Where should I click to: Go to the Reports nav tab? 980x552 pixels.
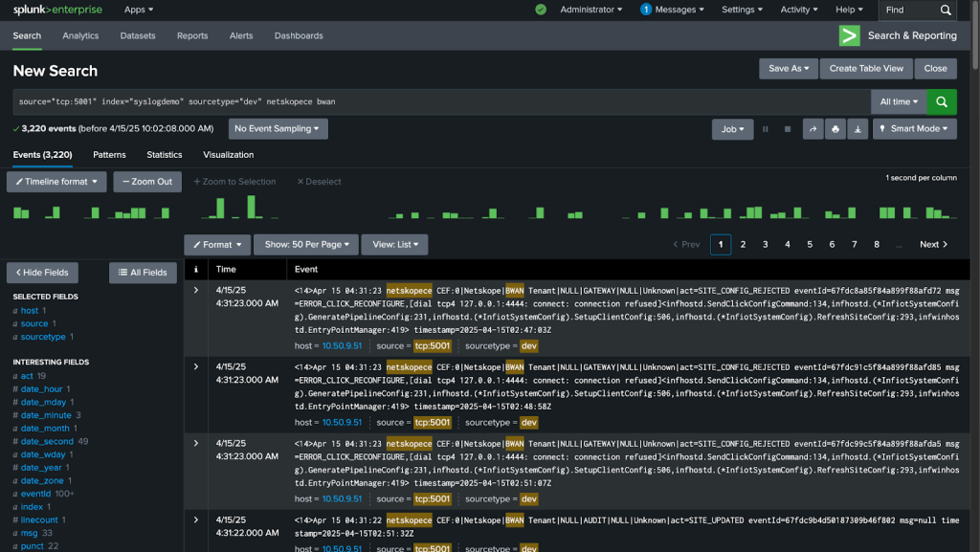191,35
